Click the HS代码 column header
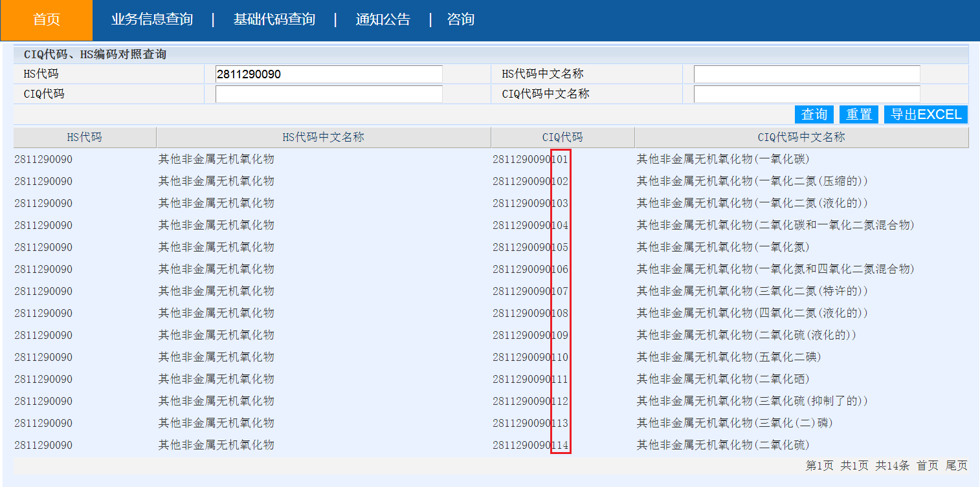 coord(85,138)
